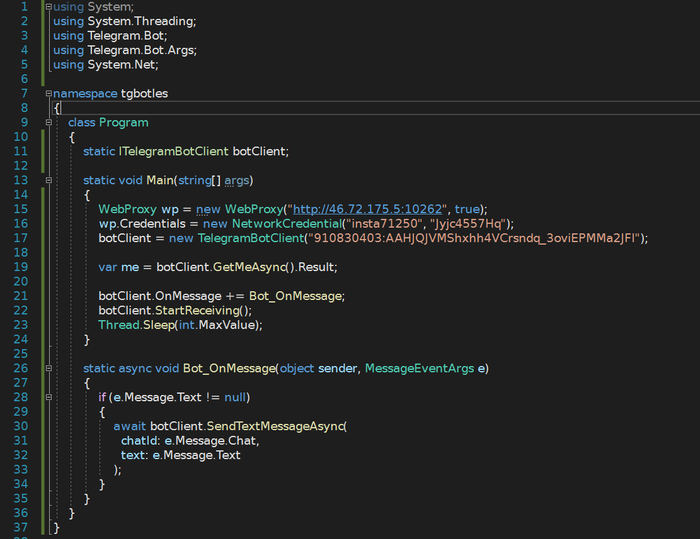Screen dimensions: 700x539
Task: Click the 'async' keyword on line 26
Action: (x=135, y=368)
